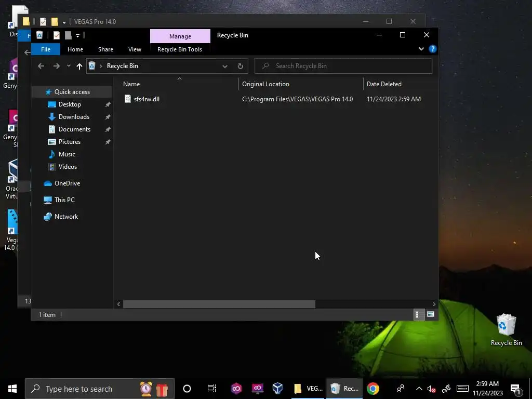Image resolution: width=532 pixels, height=399 pixels.
Task: Click the taskbar search box
Action: pos(100,389)
